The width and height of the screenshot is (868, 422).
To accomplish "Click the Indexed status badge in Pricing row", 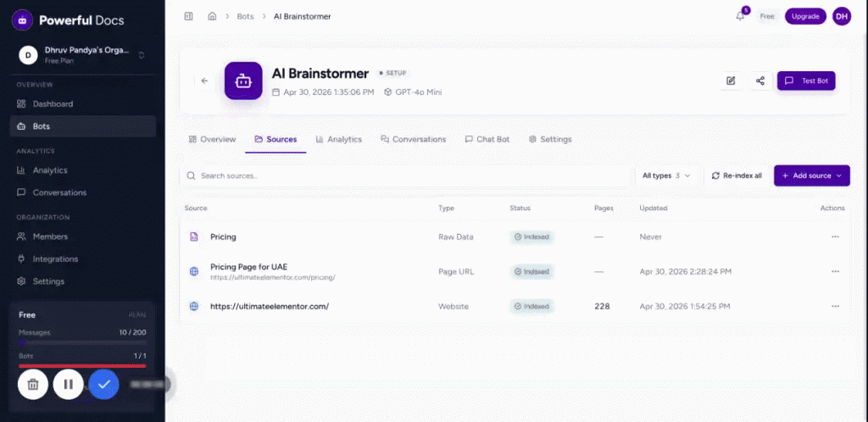I will click(532, 236).
